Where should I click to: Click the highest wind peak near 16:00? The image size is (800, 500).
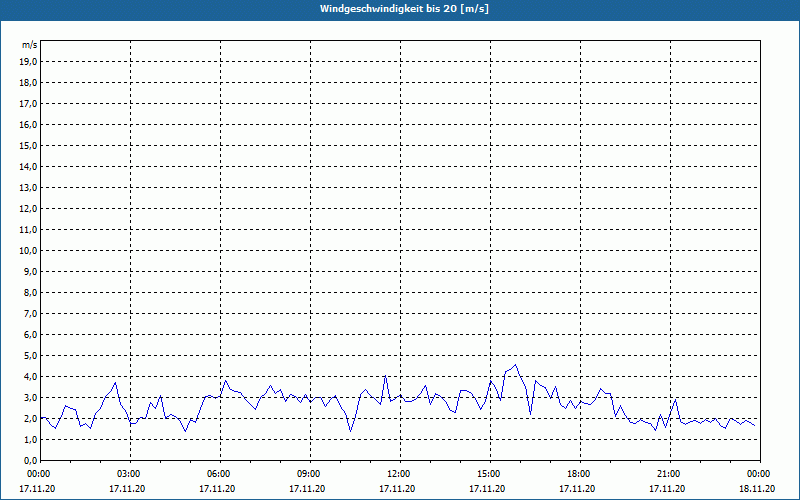pos(515,365)
